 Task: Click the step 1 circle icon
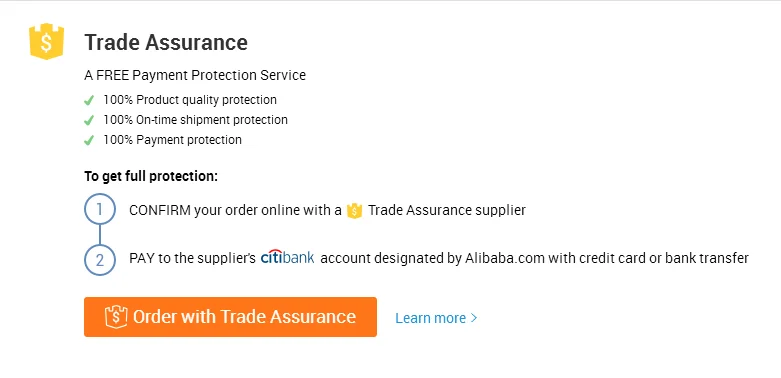[x=100, y=209]
